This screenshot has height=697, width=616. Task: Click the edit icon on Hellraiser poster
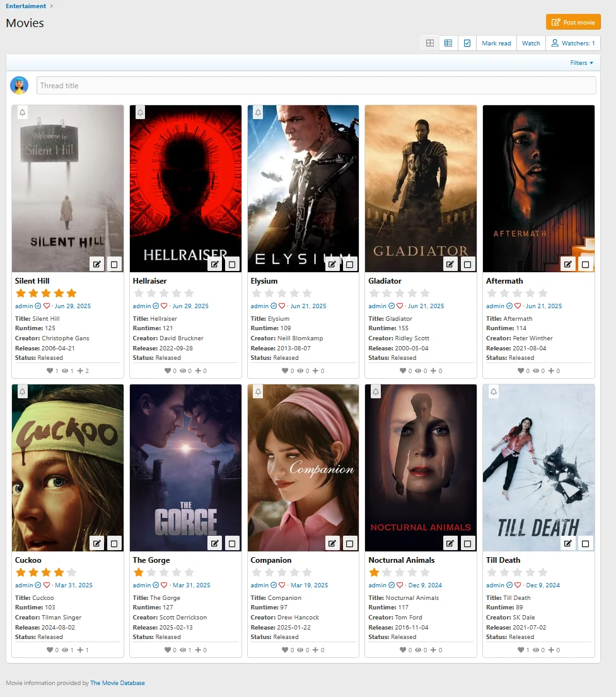215,264
